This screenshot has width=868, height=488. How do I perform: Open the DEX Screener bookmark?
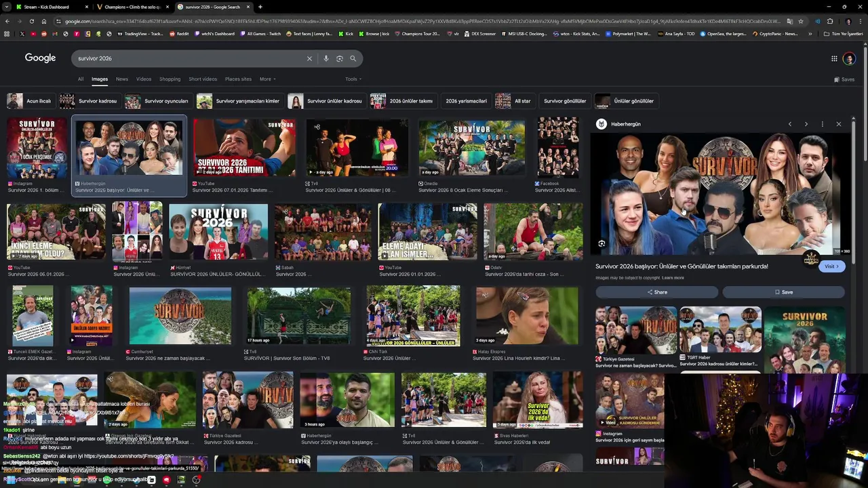point(480,33)
